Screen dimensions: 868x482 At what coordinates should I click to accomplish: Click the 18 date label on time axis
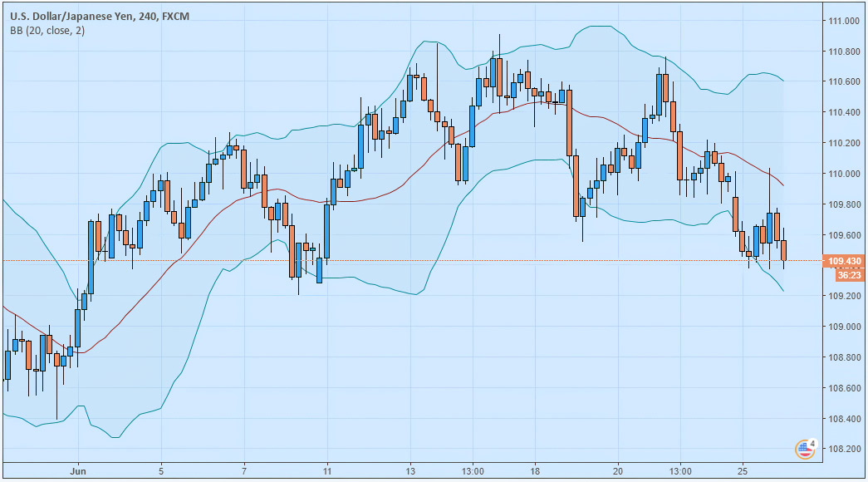click(535, 471)
